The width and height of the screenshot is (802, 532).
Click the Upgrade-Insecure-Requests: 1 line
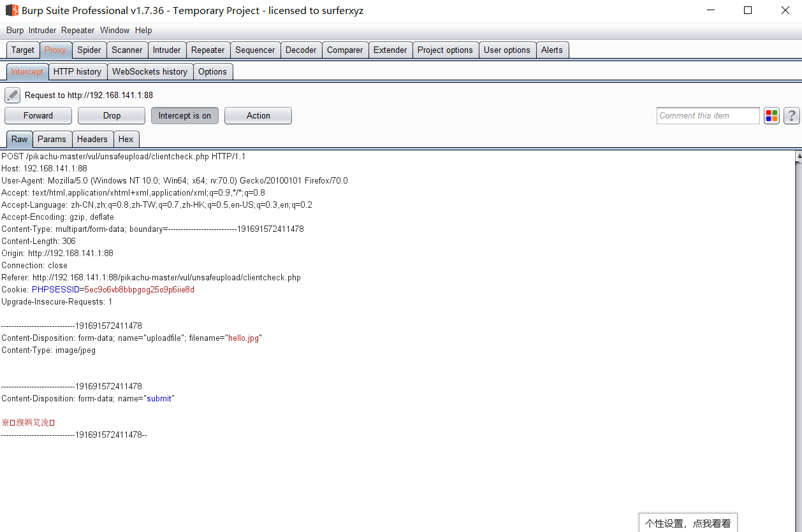pos(57,301)
